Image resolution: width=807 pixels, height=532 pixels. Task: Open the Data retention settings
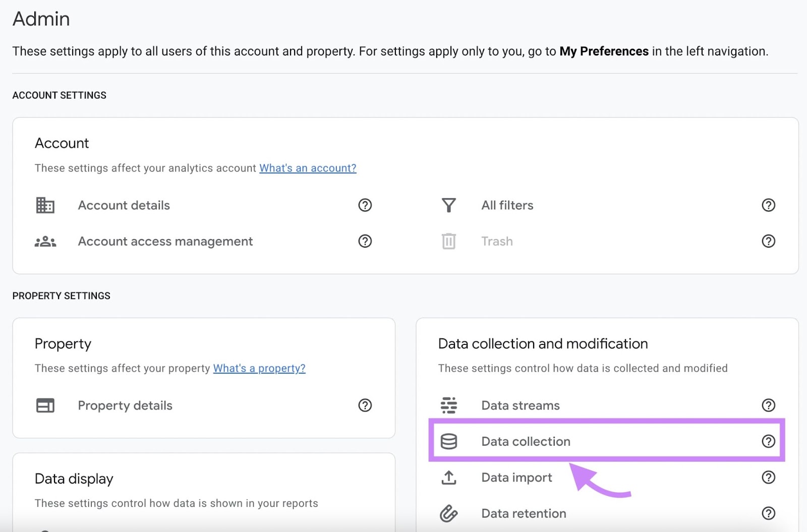coord(523,513)
